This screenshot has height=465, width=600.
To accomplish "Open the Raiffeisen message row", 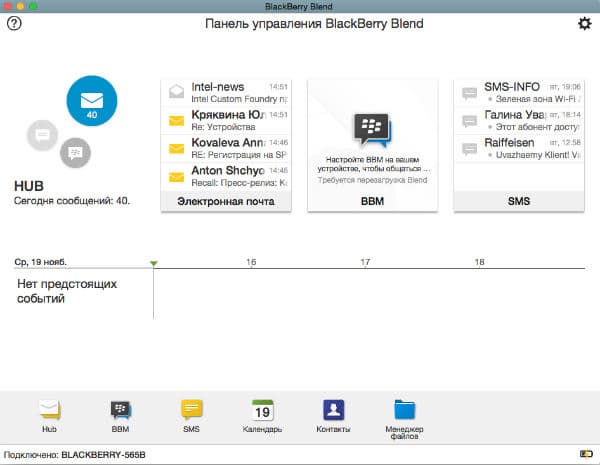I will pyautogui.click(x=519, y=148).
